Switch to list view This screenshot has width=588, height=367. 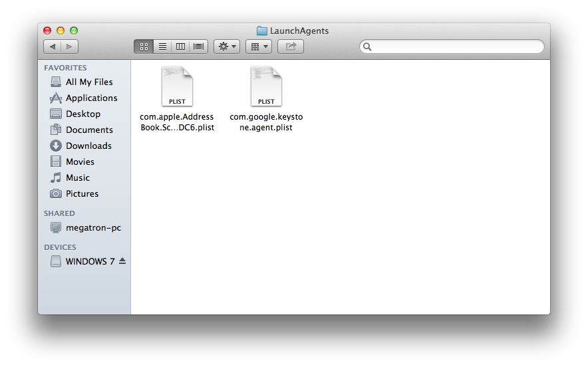coord(162,47)
